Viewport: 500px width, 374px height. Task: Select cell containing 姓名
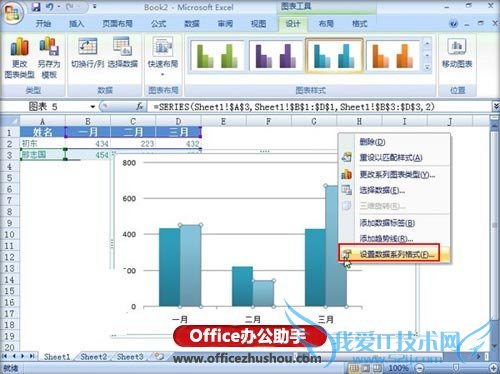click(x=42, y=132)
